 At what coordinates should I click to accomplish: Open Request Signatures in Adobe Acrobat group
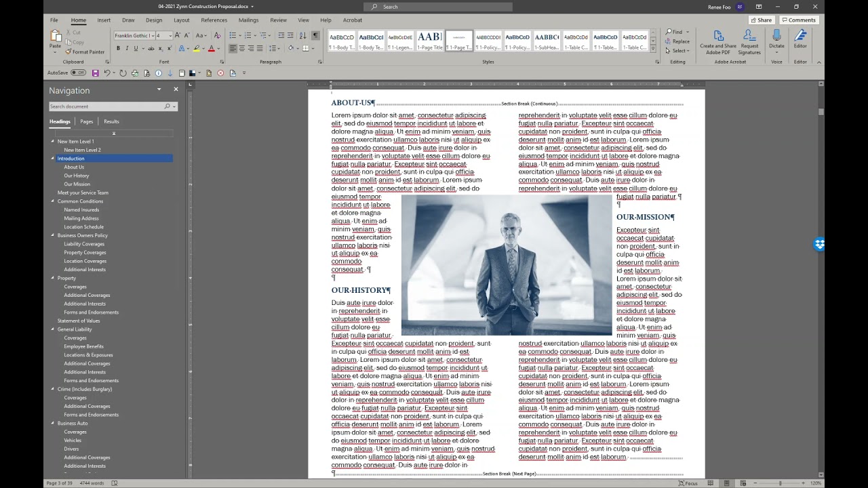pos(749,41)
